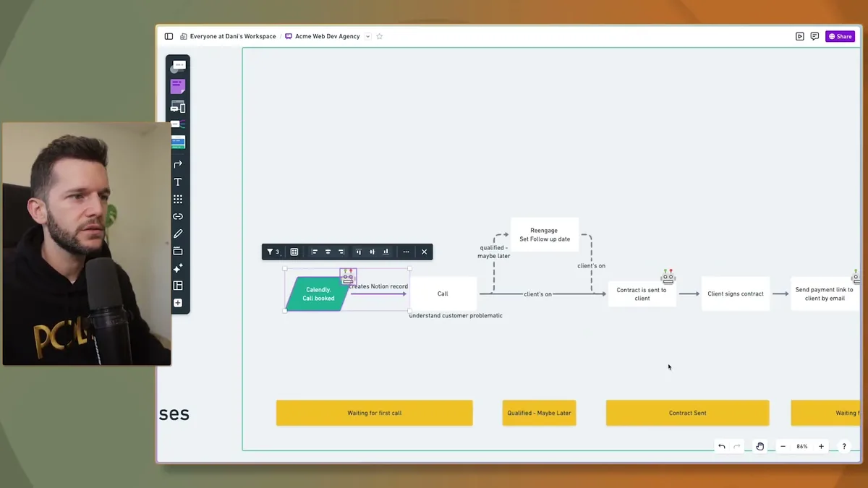This screenshot has width=868, height=488.
Task: Select the Waiting for first call yellow card
Action: 374,413
